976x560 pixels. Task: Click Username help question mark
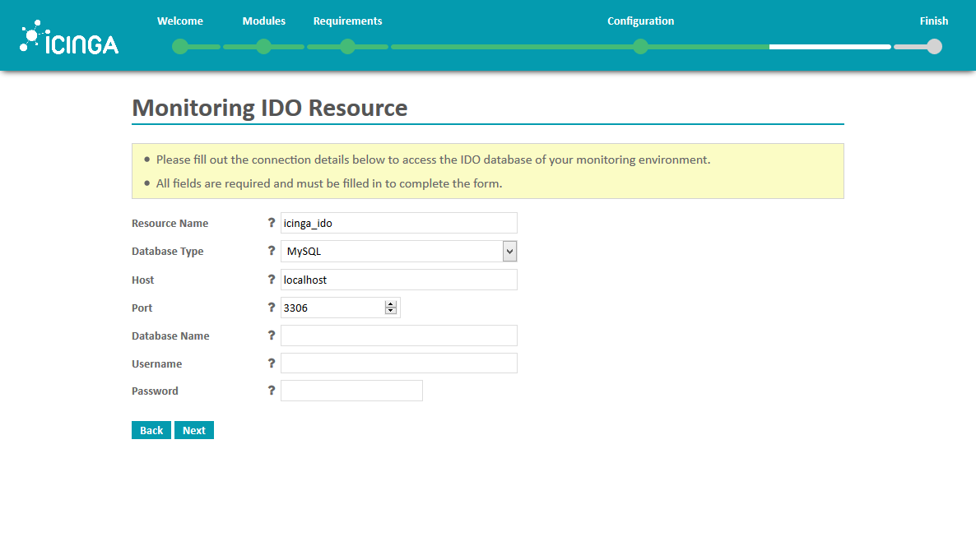point(272,363)
